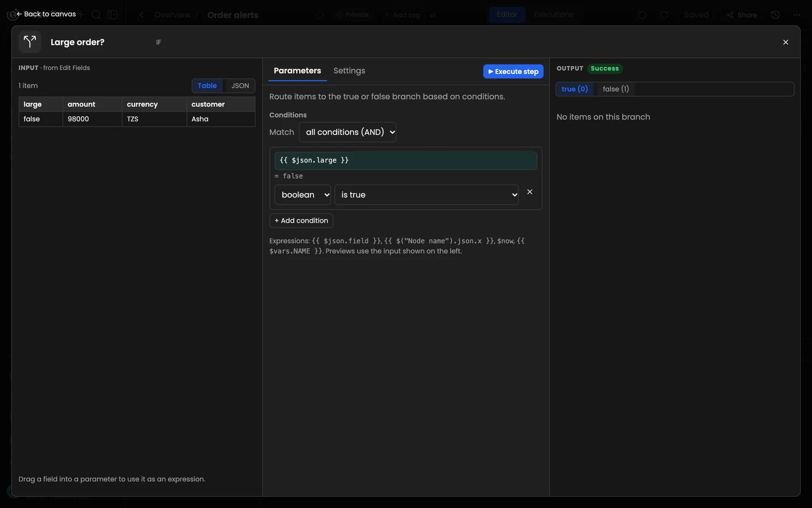The height and width of the screenshot is (508, 812).
Task: Select the 'currency' column header
Action: (154, 104)
